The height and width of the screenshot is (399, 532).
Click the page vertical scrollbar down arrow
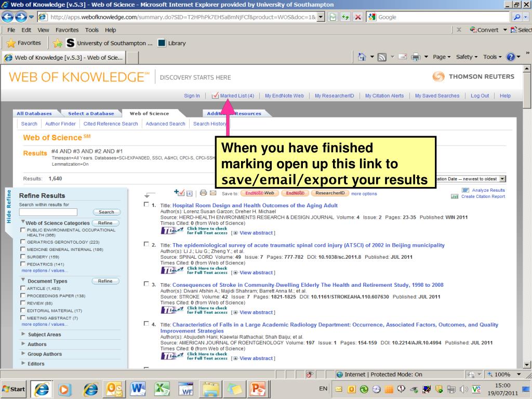point(527,365)
